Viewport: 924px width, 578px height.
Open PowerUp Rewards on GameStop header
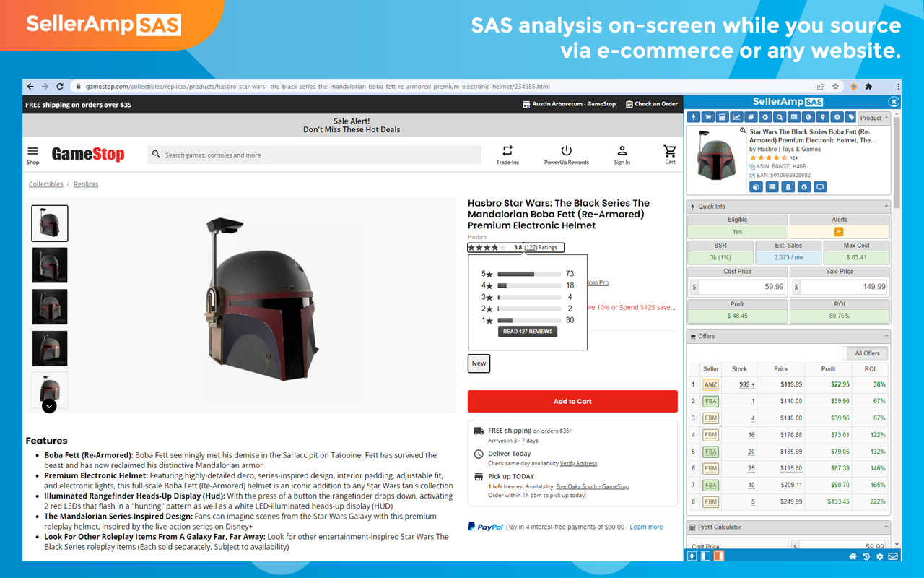pyautogui.click(x=567, y=155)
